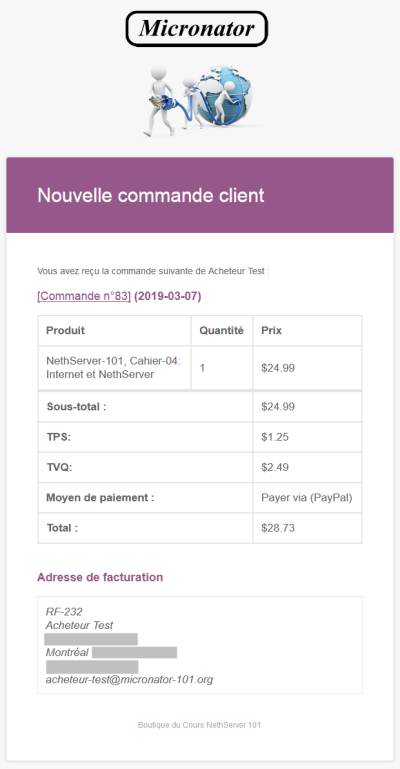Open the Commande n°83 link
Screen dimensions: 400x769
pos(84,296)
